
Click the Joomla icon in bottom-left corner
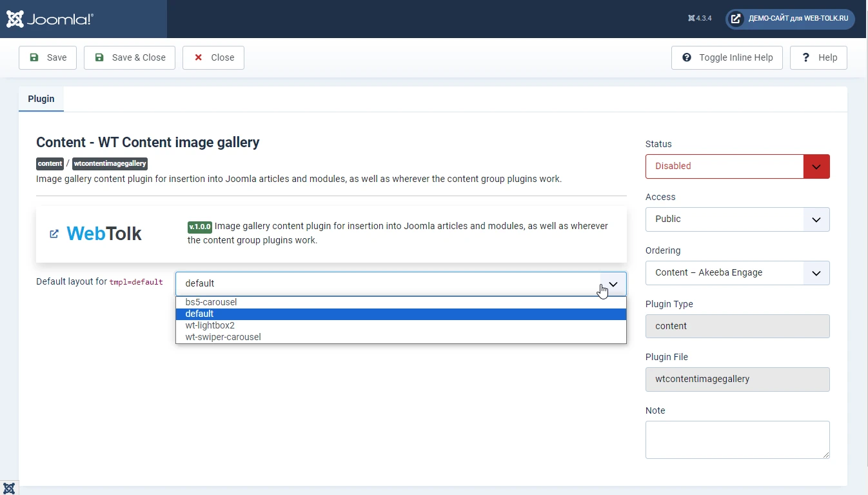coord(9,488)
